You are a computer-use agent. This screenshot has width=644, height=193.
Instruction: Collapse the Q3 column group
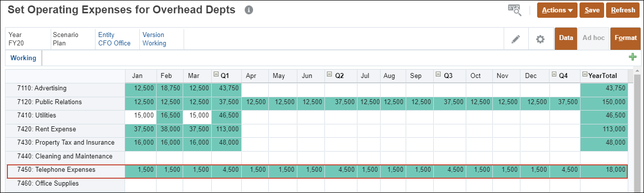click(x=438, y=75)
